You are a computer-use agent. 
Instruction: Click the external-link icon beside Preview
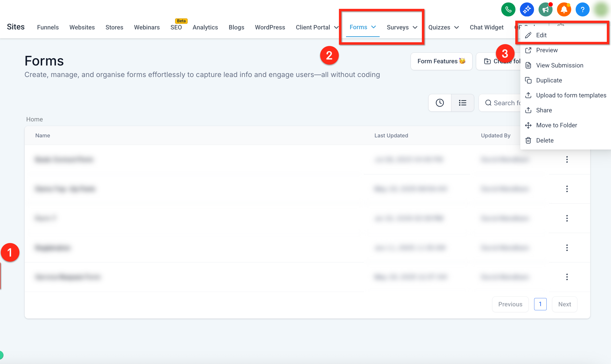point(528,50)
